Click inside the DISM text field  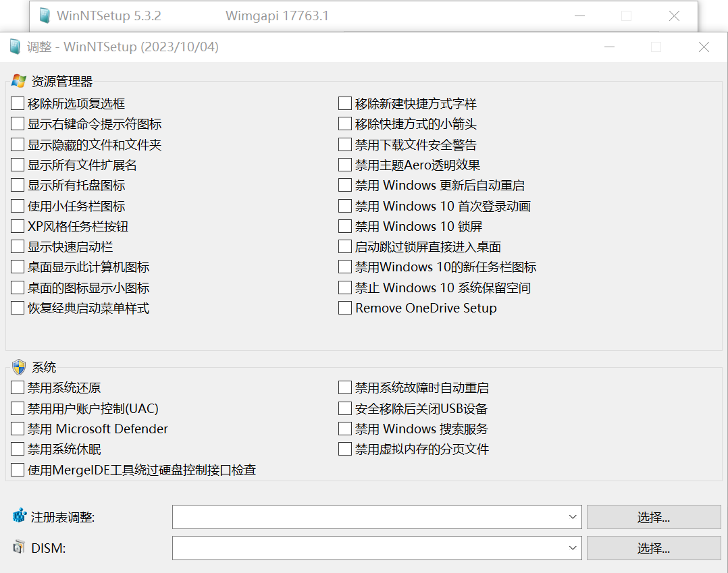tap(368, 547)
